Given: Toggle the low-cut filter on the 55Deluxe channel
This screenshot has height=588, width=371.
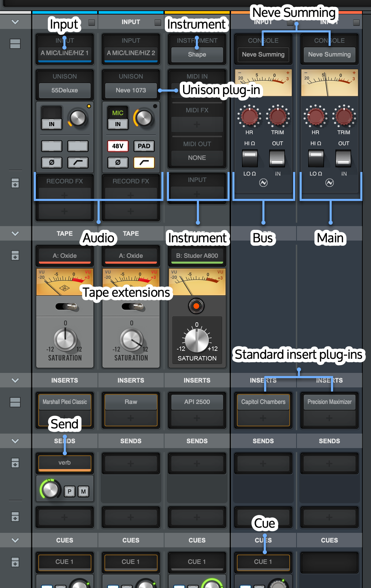Looking at the screenshot, I should point(78,162).
